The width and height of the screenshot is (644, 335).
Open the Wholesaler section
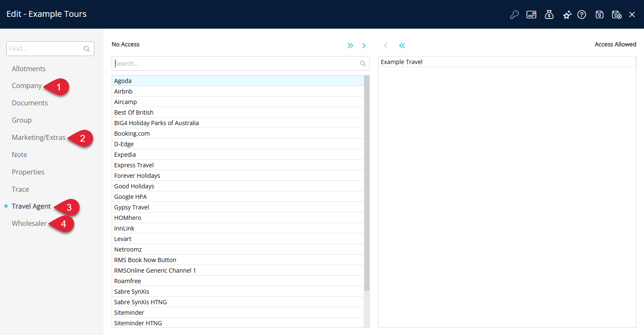(x=29, y=223)
